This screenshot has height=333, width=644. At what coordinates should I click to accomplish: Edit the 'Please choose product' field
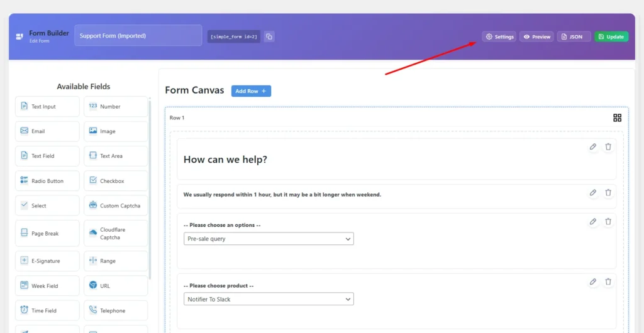pos(592,281)
